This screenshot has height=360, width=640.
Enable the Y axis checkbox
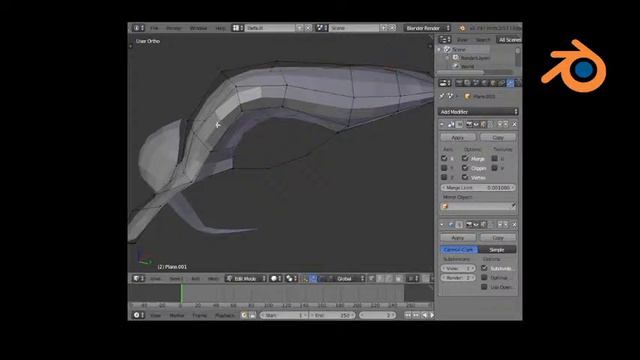[444, 168]
